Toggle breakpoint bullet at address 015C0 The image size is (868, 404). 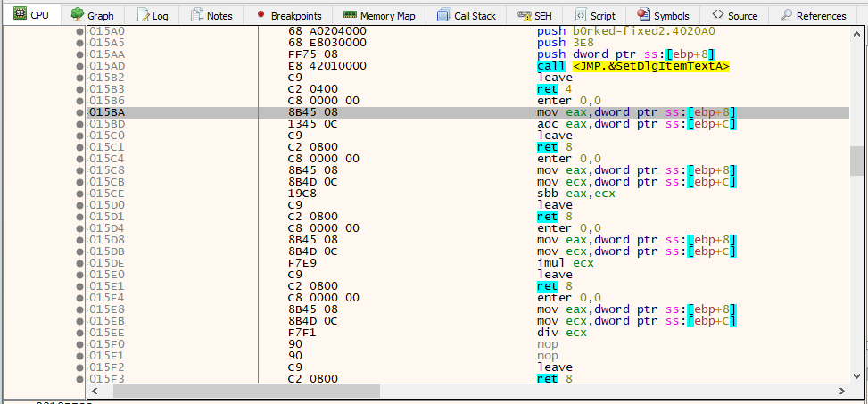click(79, 136)
